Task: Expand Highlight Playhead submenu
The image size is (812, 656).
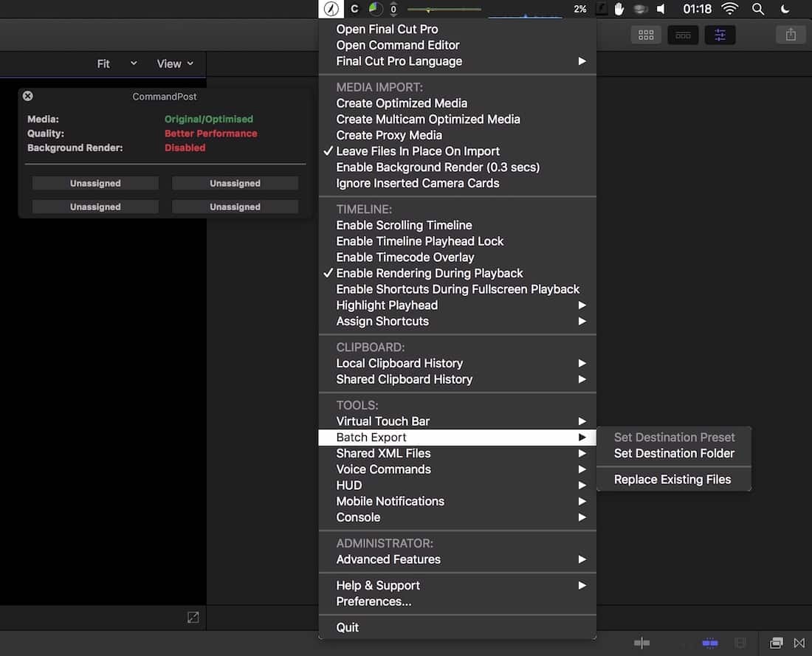Action: (457, 305)
